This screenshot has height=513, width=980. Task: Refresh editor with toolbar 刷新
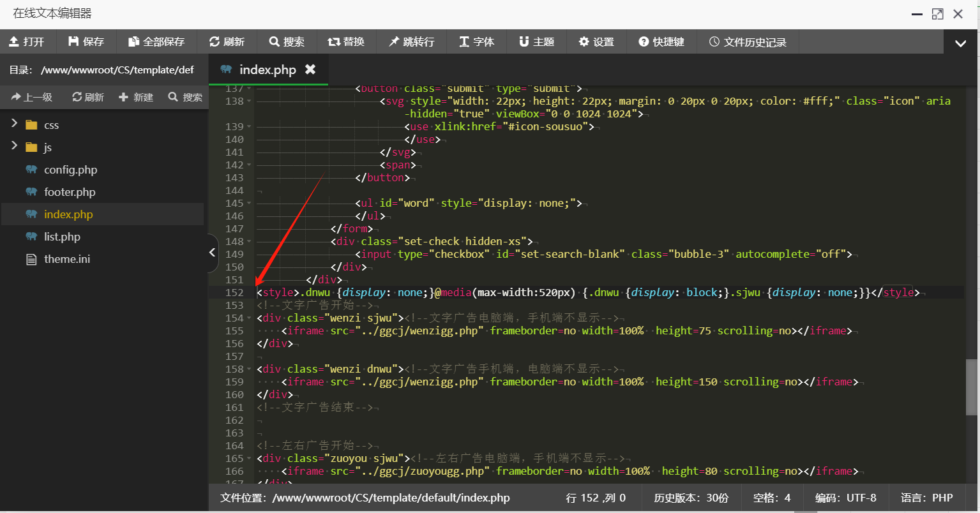point(227,41)
